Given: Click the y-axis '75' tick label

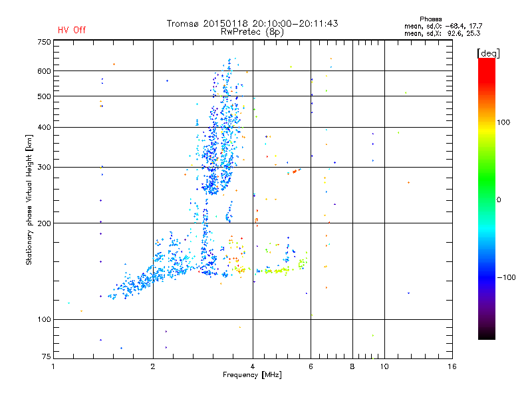Looking at the screenshot, I should pos(47,356).
